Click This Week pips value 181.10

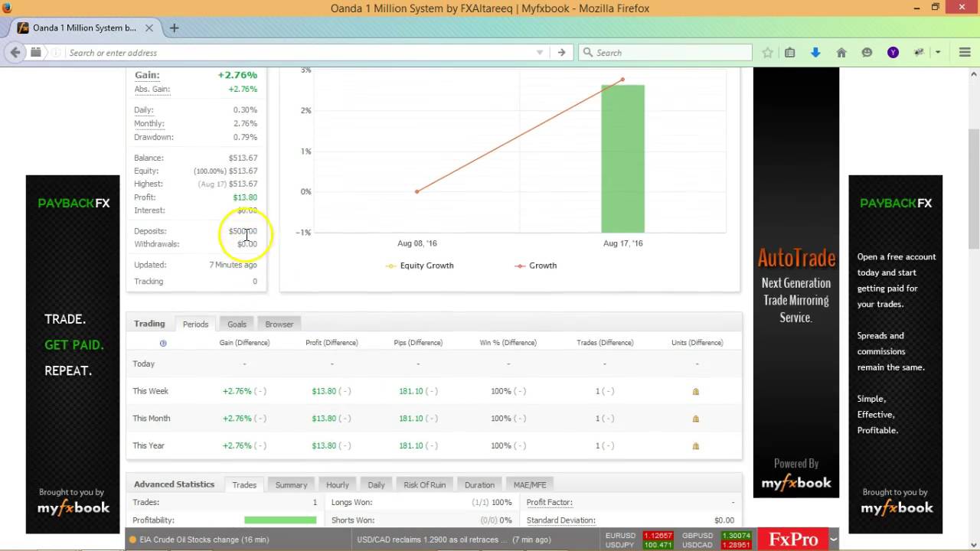(411, 391)
